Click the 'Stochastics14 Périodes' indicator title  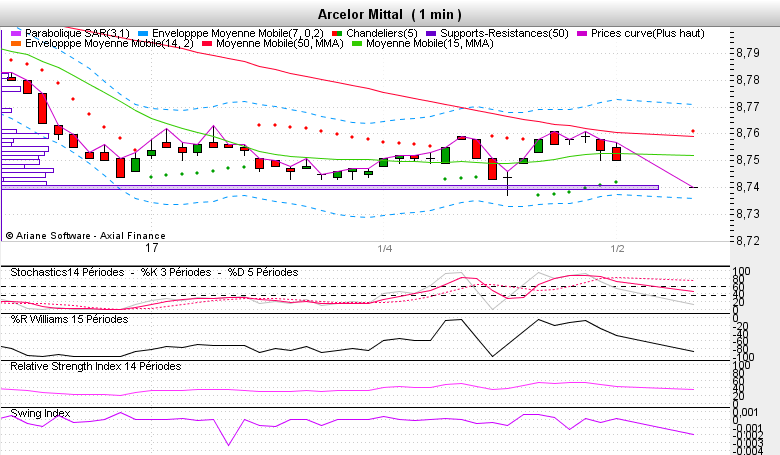point(67,273)
